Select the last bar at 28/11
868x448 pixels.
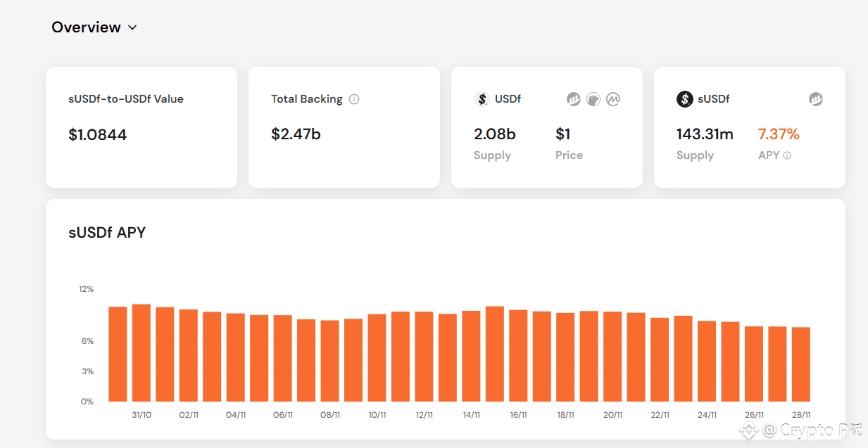click(x=801, y=364)
